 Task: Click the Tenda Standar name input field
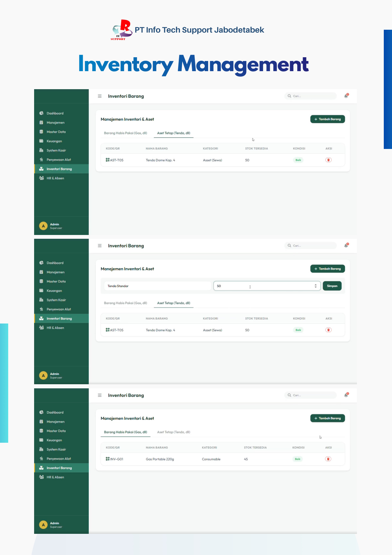click(157, 286)
